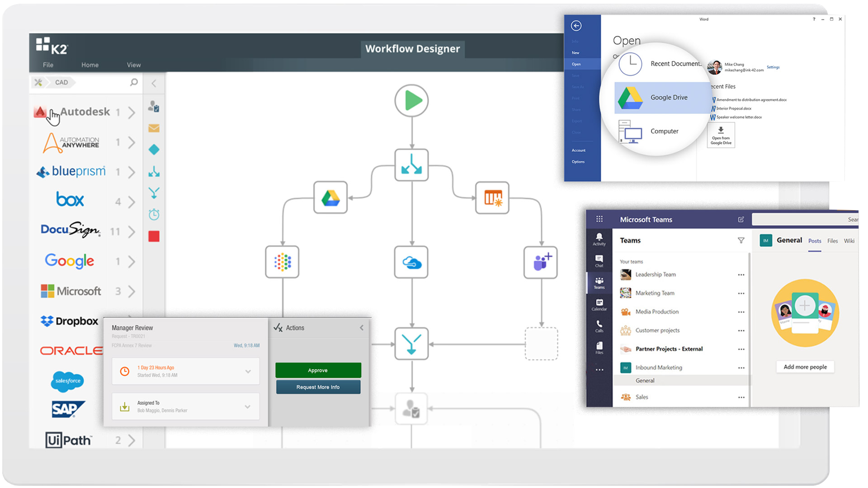Expand the DocuSign integrations list
868x488 pixels.
tap(132, 232)
